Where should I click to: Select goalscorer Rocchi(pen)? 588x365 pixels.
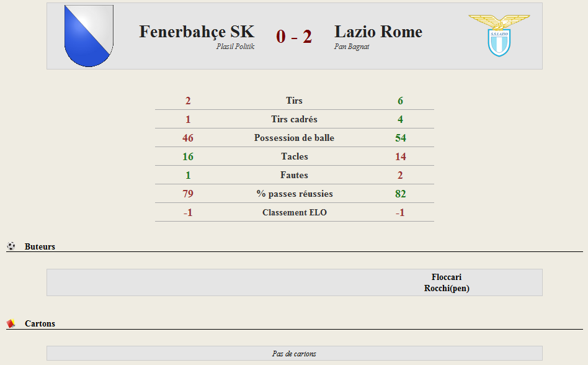447,288
